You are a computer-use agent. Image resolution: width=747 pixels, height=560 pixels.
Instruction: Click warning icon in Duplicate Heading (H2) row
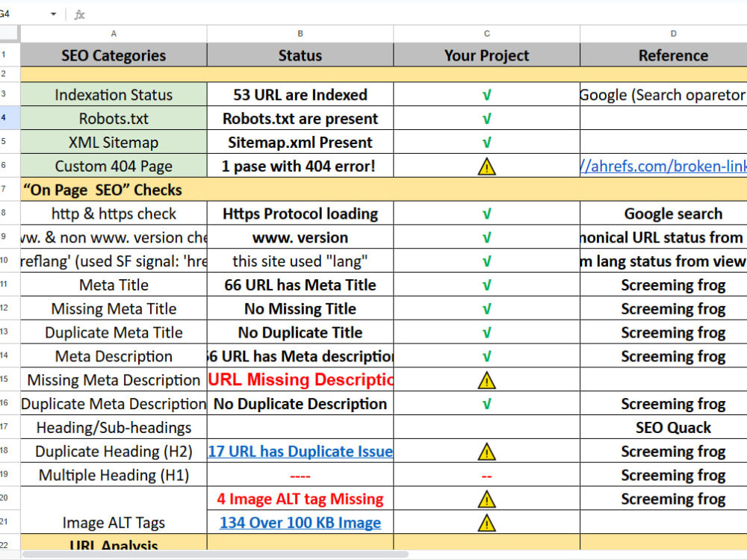[486, 452]
